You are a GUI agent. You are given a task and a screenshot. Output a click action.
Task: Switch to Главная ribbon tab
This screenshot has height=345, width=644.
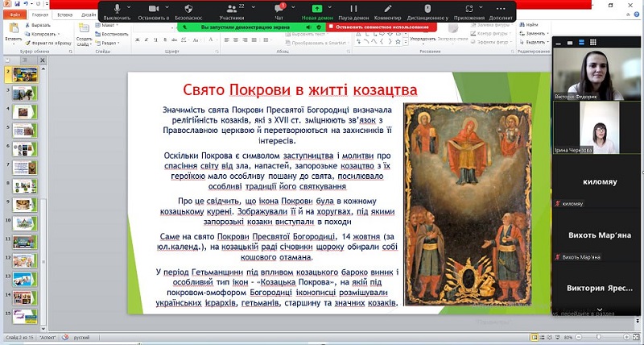pos(40,15)
